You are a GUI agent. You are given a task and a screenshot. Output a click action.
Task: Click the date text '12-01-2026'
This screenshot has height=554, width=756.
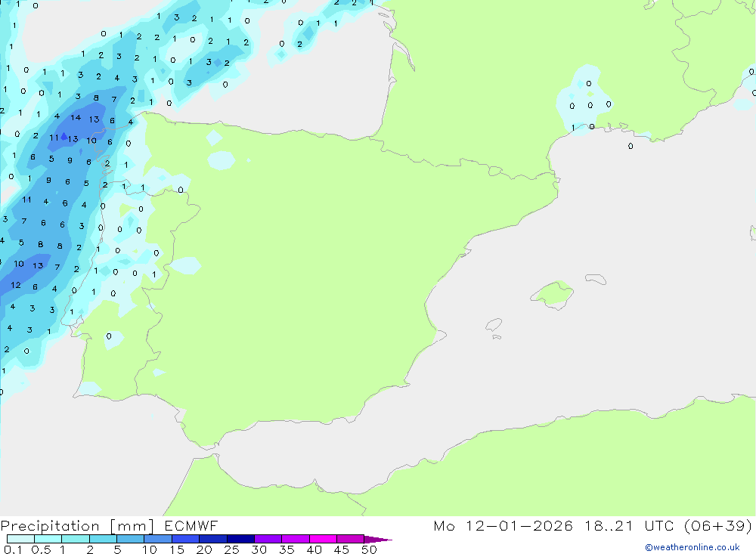[519, 525]
